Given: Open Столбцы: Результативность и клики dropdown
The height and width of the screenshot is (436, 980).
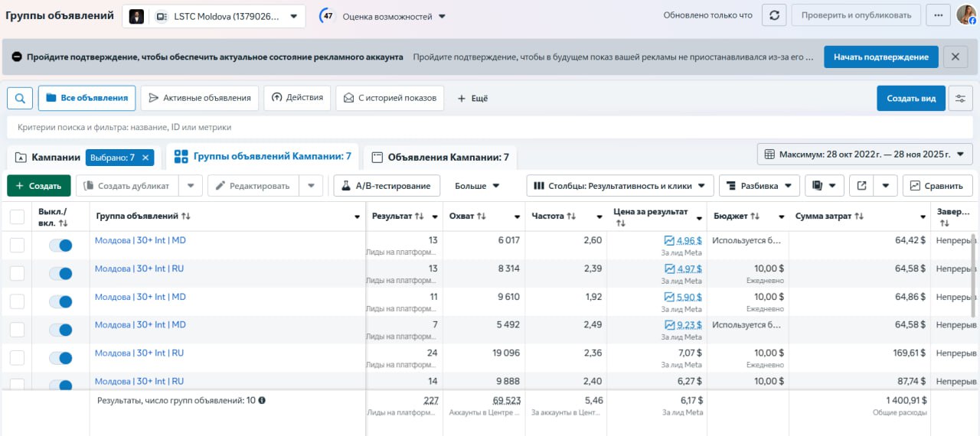Looking at the screenshot, I should (620, 185).
